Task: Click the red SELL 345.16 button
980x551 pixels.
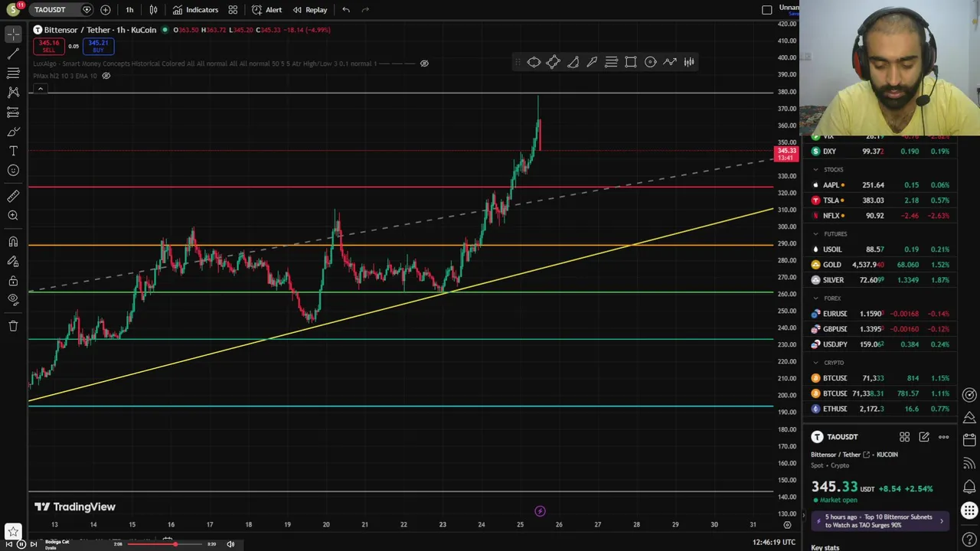Action: 48,46
